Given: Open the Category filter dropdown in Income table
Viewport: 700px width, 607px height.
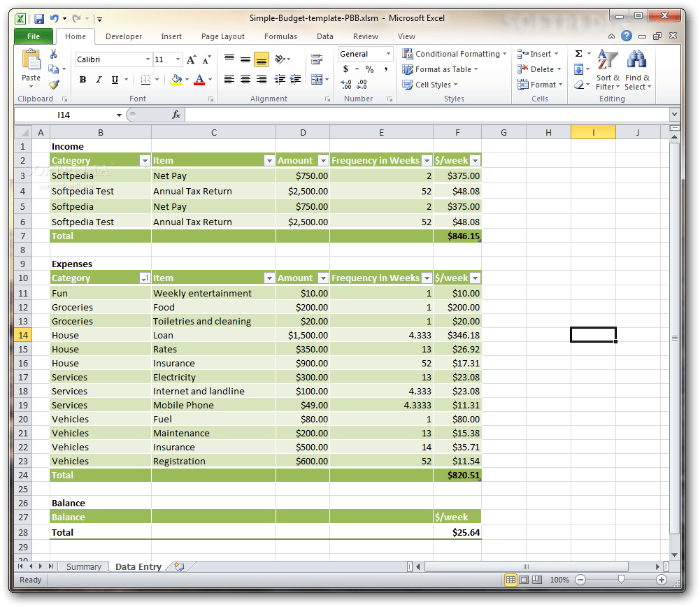Looking at the screenshot, I should (144, 160).
